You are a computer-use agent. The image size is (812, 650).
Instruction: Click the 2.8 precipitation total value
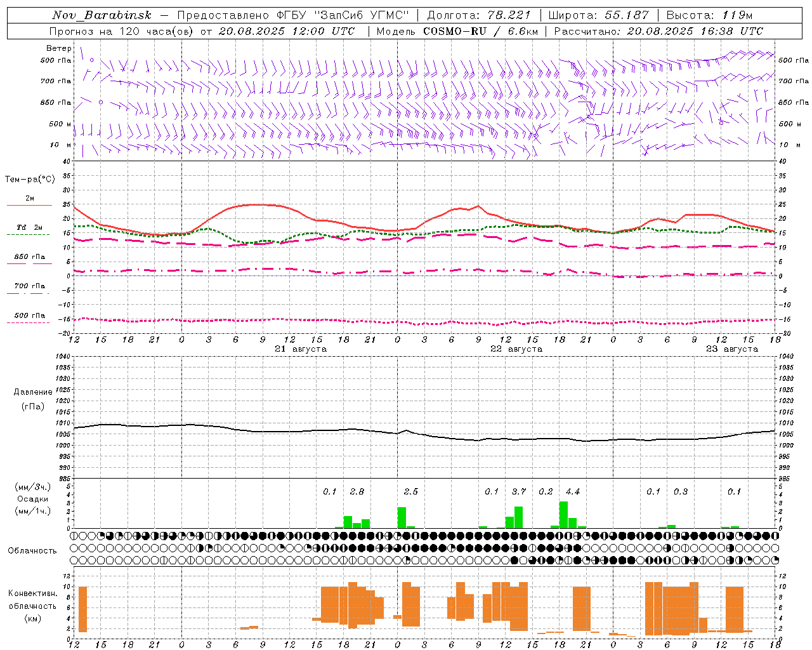(357, 492)
